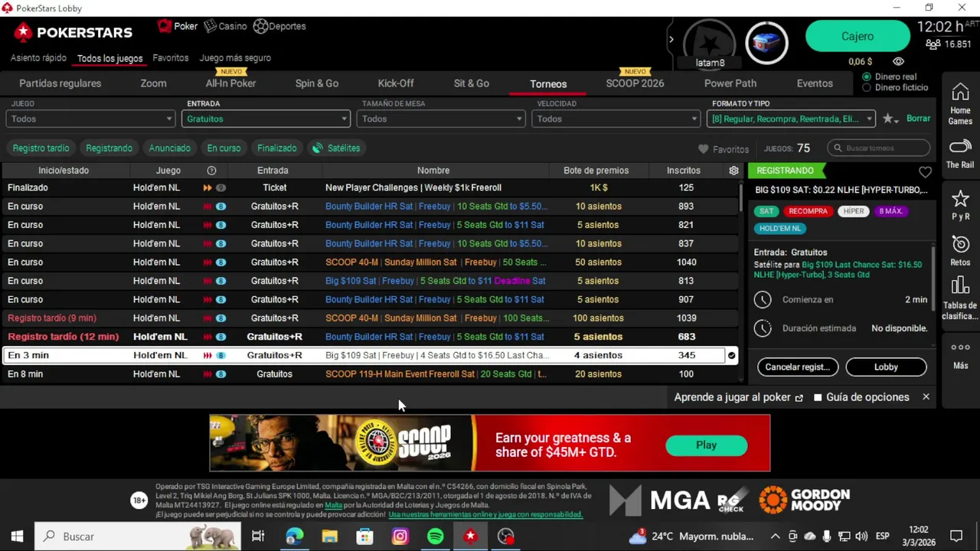Open Retos target icon
This screenshot has width=980, height=551.
[960, 244]
